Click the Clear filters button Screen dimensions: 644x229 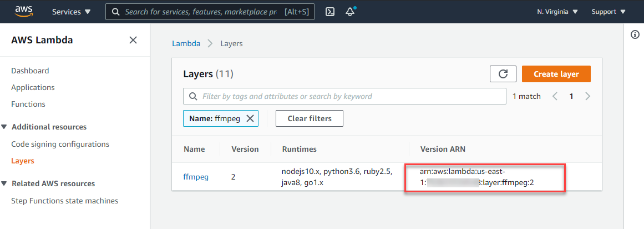pyautogui.click(x=310, y=118)
